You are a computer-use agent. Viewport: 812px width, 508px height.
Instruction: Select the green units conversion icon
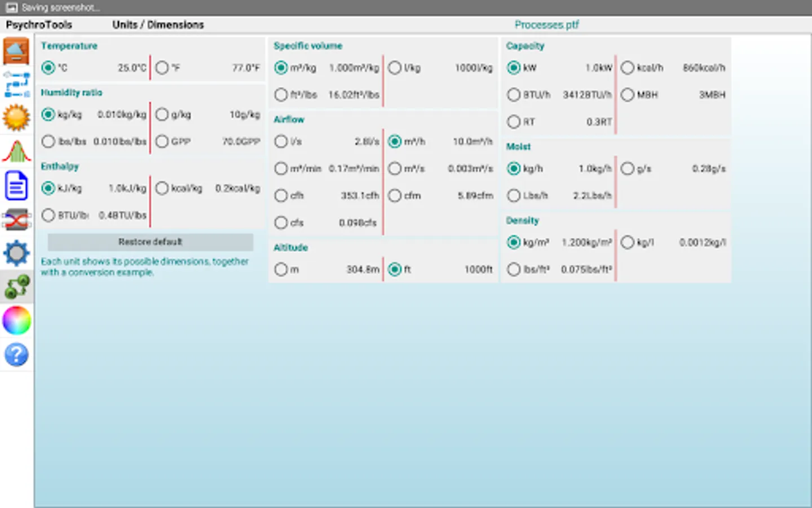(16, 287)
